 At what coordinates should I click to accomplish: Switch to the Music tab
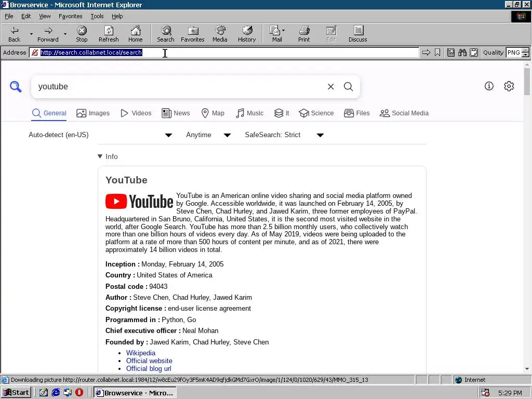[x=249, y=113]
